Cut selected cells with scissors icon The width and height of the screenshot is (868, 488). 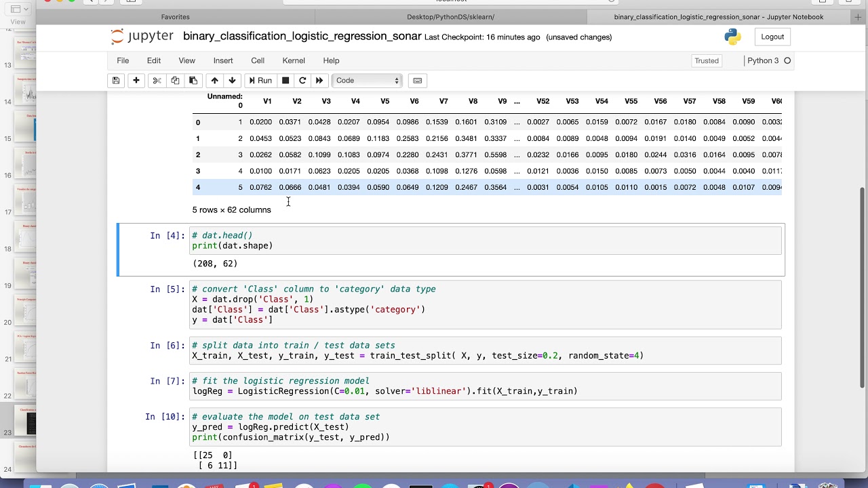[157, 81]
